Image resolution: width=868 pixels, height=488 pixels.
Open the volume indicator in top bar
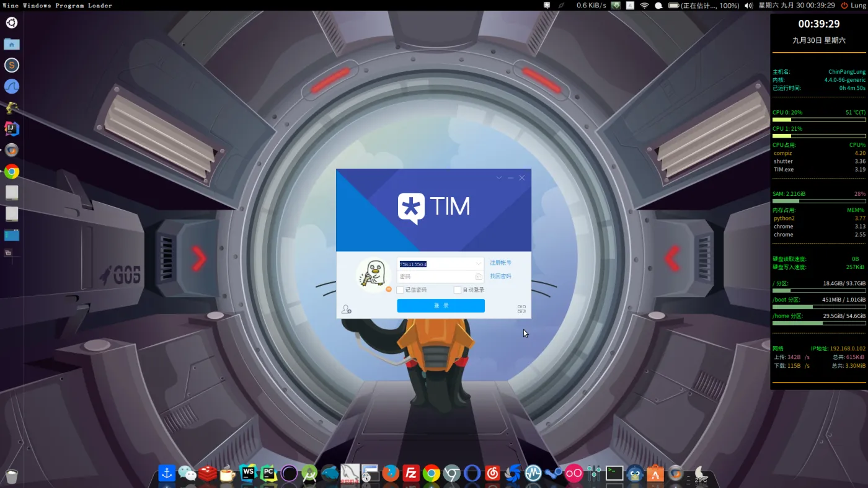tap(748, 6)
